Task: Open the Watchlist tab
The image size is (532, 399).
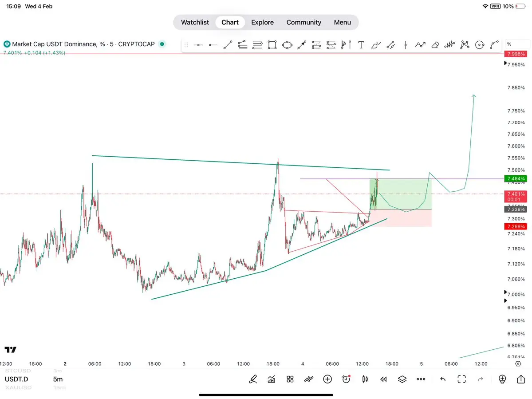Action: click(195, 22)
